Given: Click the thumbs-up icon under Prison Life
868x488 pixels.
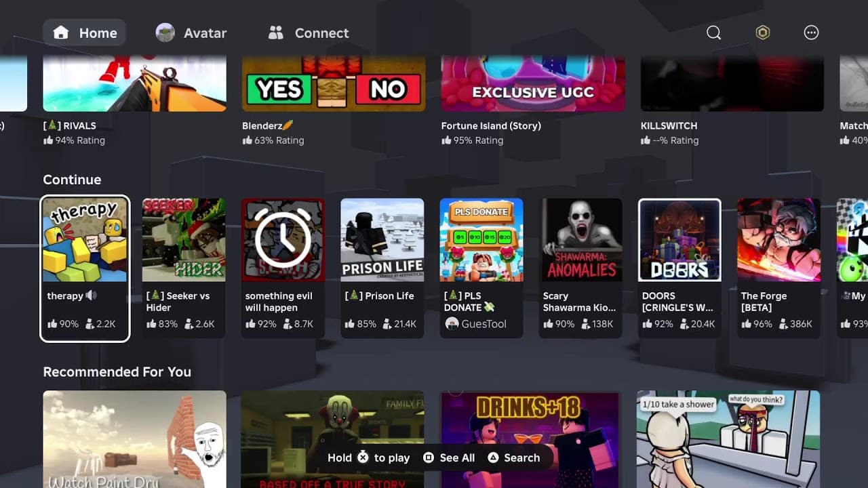Looking at the screenshot, I should [x=350, y=324].
